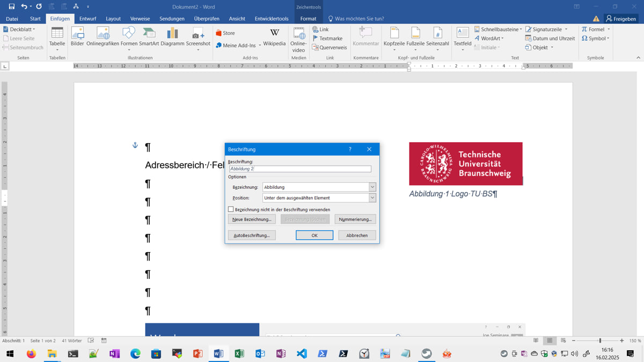Click the Neue Bezeichnung... button

pos(252,219)
